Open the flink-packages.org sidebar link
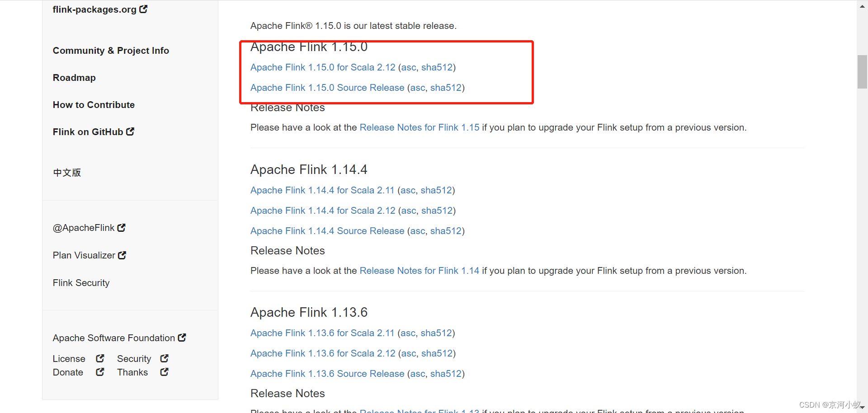This screenshot has width=868, height=413. [x=94, y=9]
